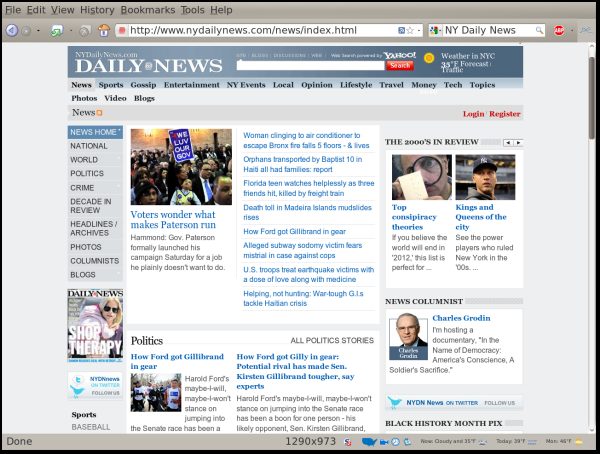Click the browser Back arrow button
The image size is (600, 454).
[12, 30]
